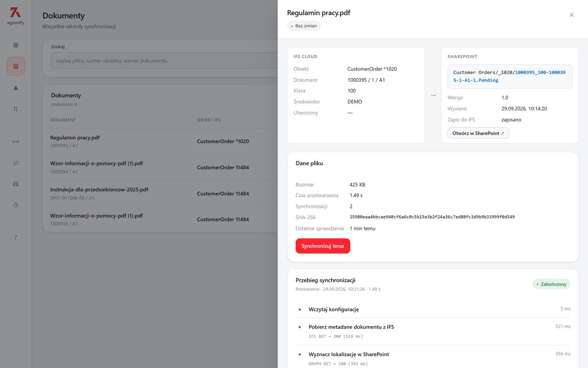Click the Dokumenty page heading
This screenshot has height=368, width=588.
[x=63, y=16]
